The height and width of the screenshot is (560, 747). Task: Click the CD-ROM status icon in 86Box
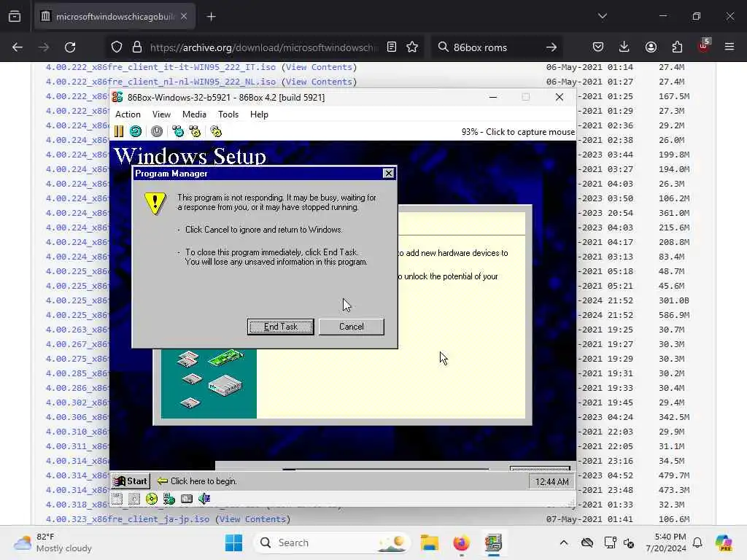click(x=152, y=499)
